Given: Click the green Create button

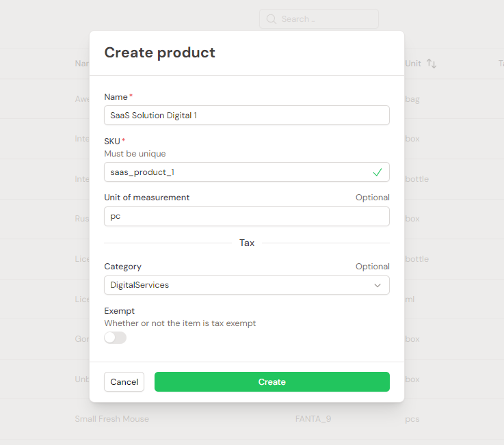Looking at the screenshot, I should [x=272, y=381].
